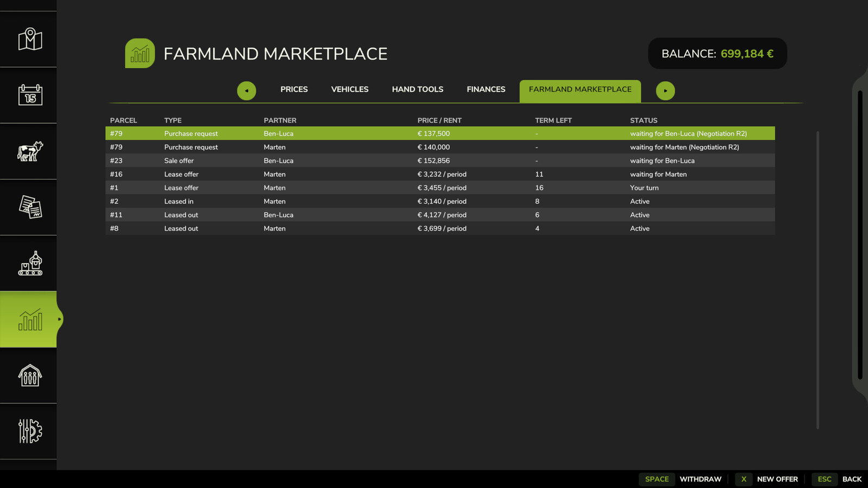Click the balance amount 699,184 €
The image size is (868, 488).
coord(747,54)
